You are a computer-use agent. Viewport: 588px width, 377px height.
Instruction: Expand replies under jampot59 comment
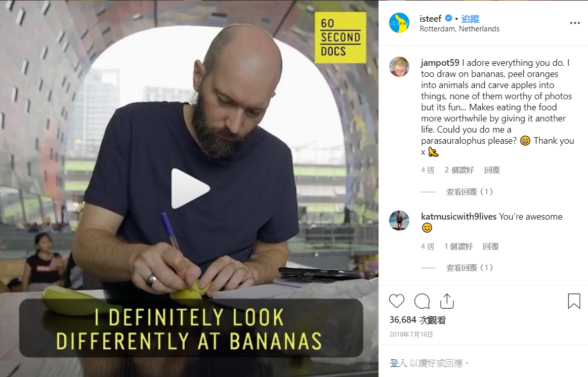click(x=469, y=192)
